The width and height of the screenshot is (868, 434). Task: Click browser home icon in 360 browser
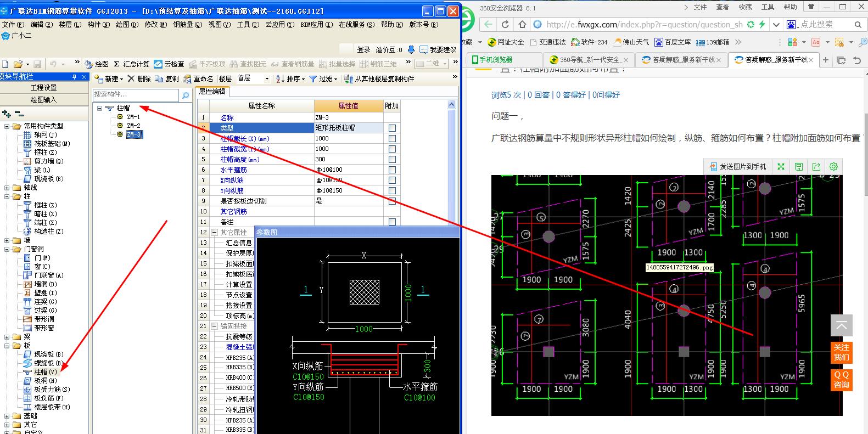[522, 25]
